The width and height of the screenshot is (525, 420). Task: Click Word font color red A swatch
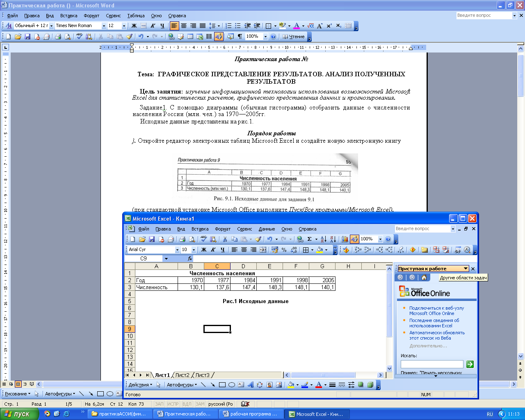pos(297,25)
